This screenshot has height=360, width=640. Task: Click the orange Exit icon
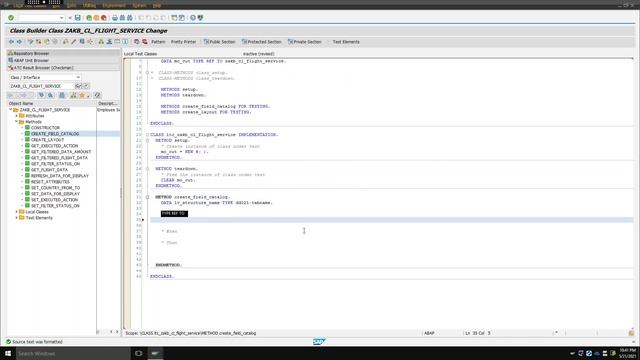point(96,18)
